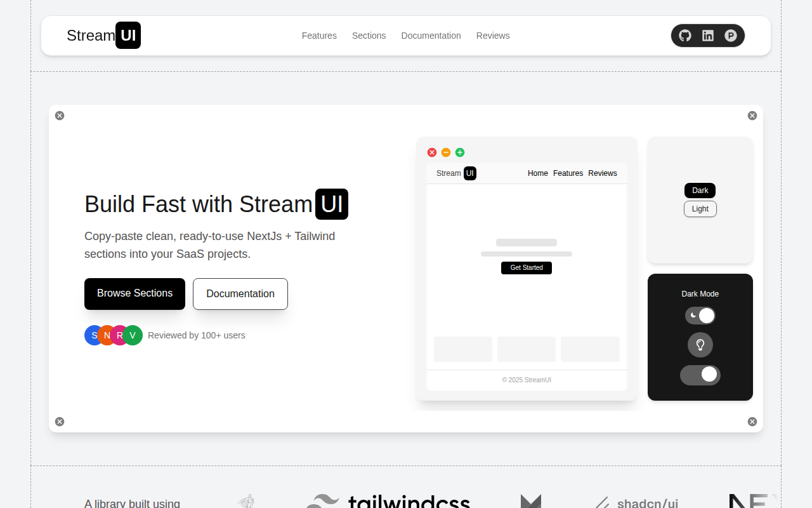Open the LinkedIn icon link
812x508 pixels.
[708, 36]
